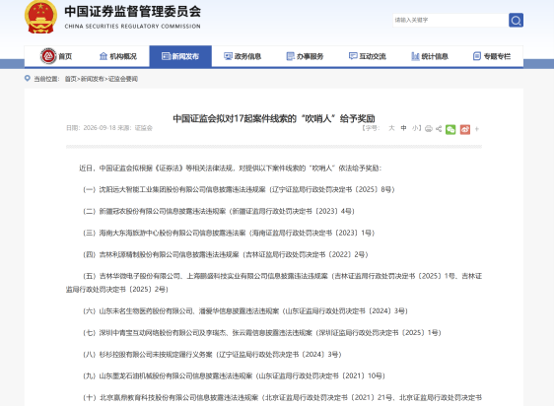
Task: Click the article date 2026-09-18 text
Action: (100, 128)
